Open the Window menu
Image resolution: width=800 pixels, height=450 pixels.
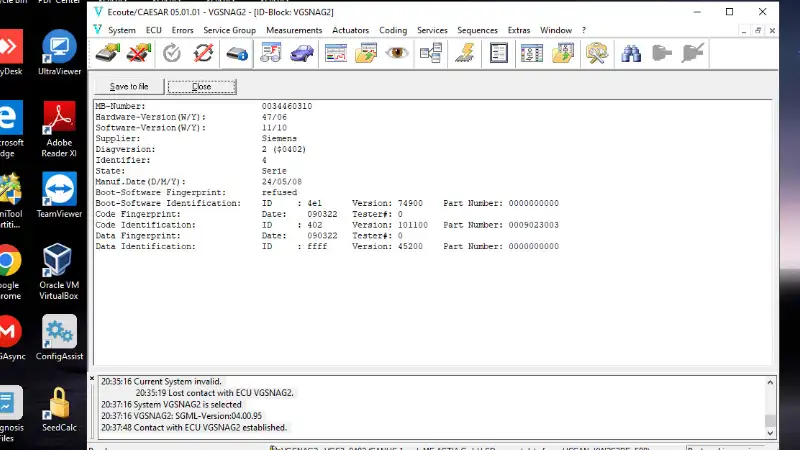(x=556, y=31)
